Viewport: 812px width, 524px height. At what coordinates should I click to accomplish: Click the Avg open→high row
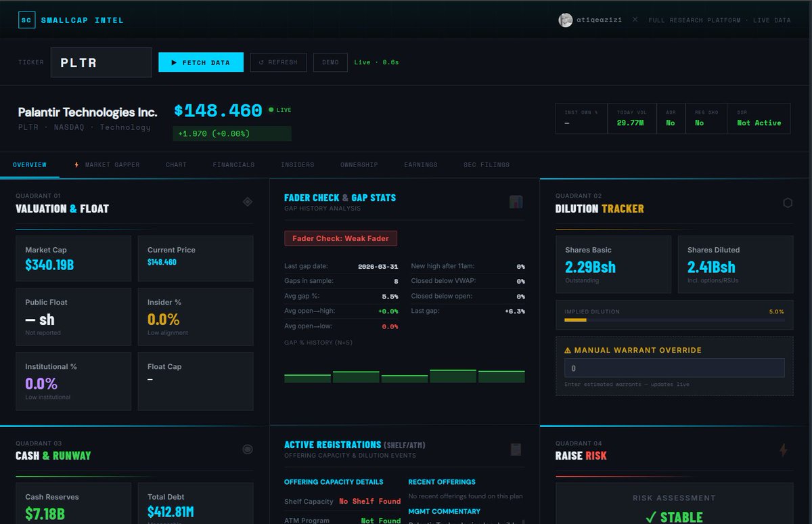click(341, 311)
